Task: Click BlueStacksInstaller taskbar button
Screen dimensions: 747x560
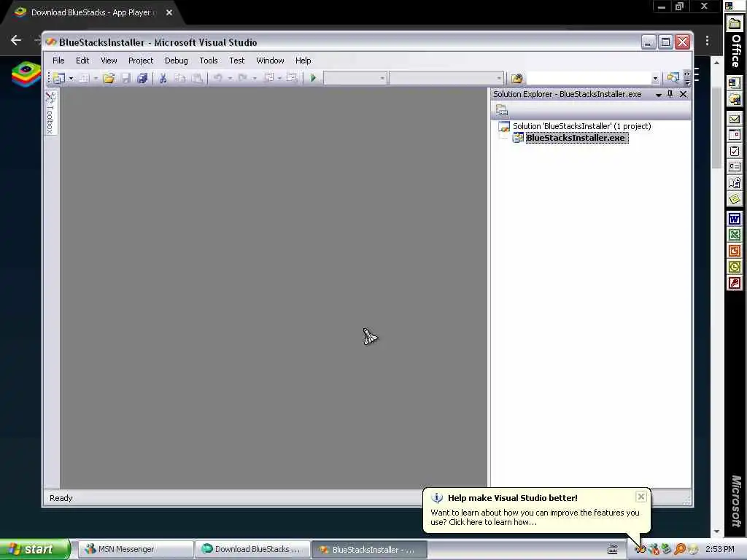Action: tap(369, 549)
